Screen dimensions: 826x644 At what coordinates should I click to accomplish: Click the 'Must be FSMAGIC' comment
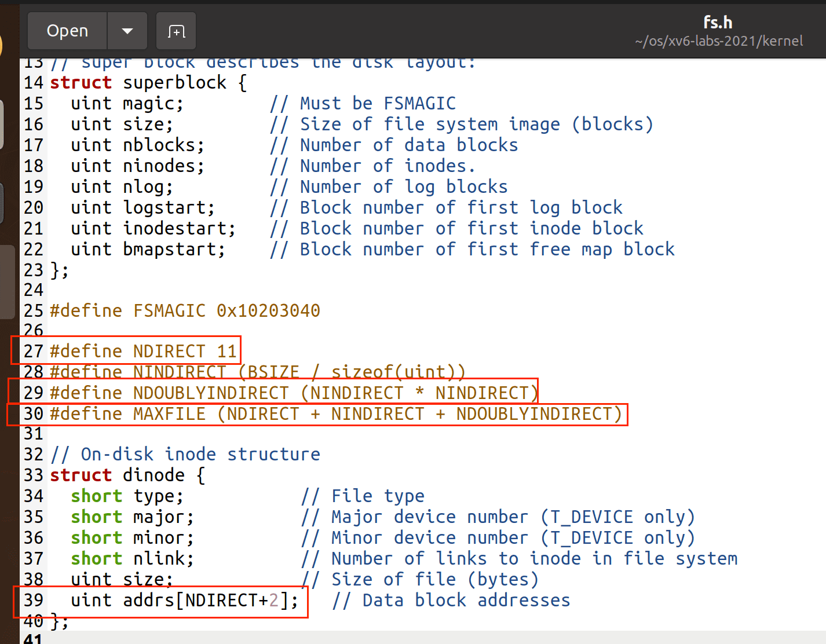click(x=377, y=104)
